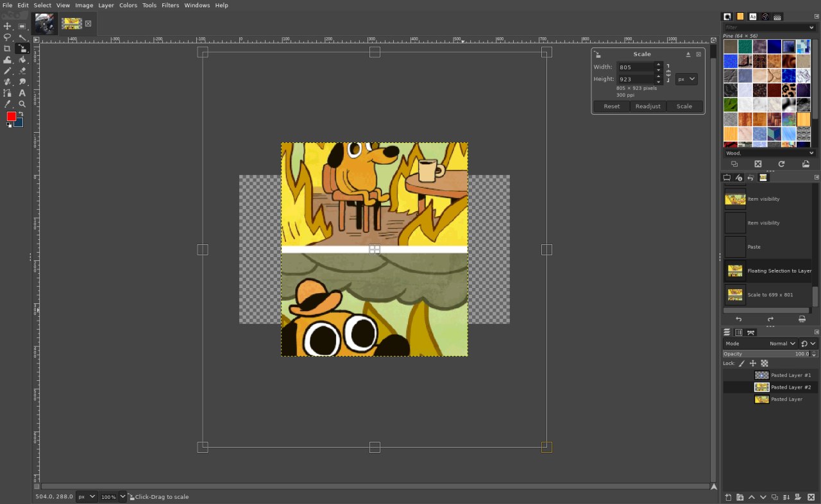Select the Bucket Fill tool
The width and height of the screenshot is (821, 504).
pos(22,60)
